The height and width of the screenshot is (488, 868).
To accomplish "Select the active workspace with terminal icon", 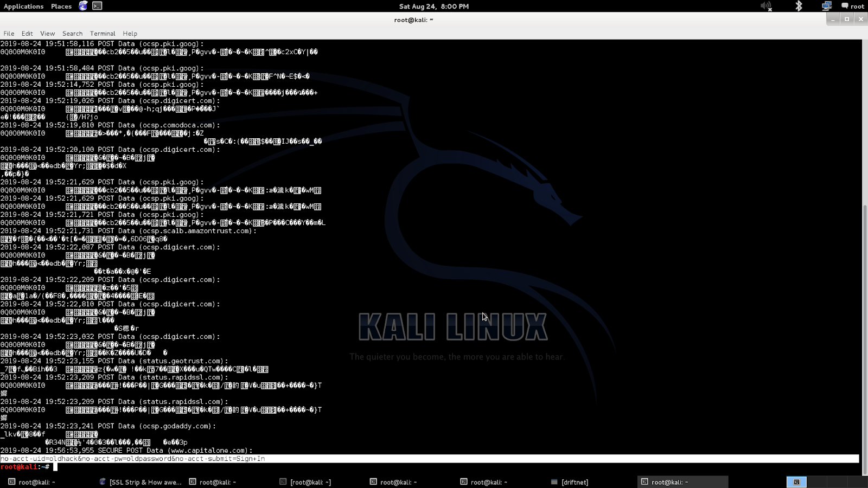I will pyautogui.click(x=796, y=481).
